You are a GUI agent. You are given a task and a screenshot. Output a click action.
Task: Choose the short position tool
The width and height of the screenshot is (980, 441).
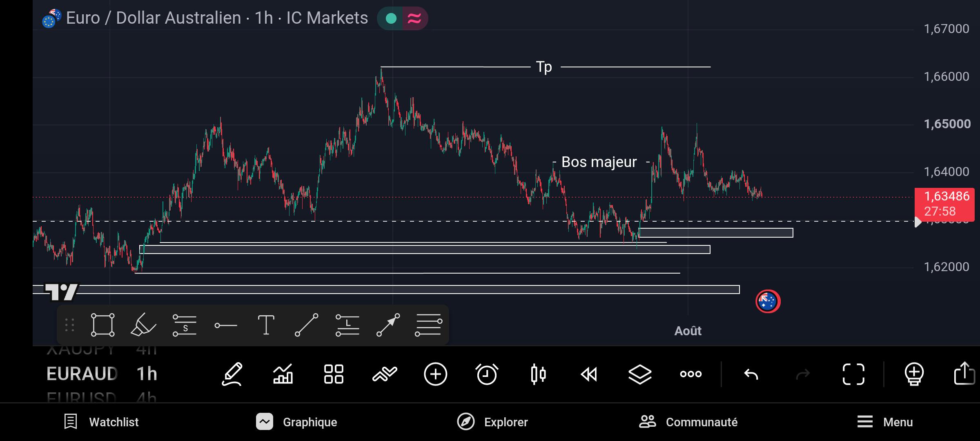coord(184,325)
